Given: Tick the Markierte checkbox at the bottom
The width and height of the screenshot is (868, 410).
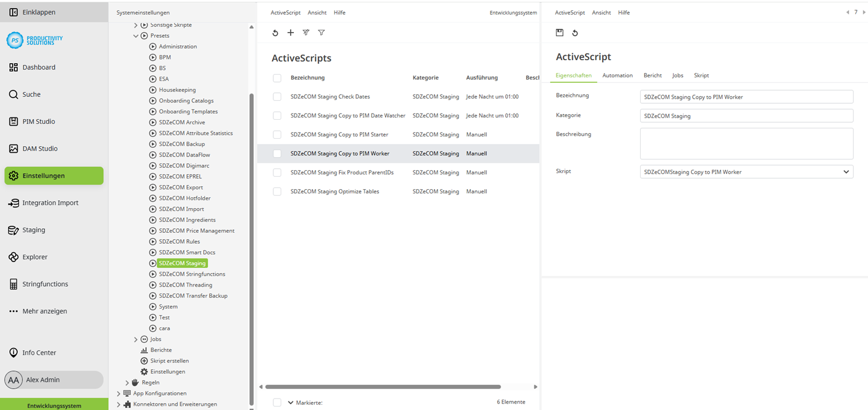Looking at the screenshot, I should (277, 402).
